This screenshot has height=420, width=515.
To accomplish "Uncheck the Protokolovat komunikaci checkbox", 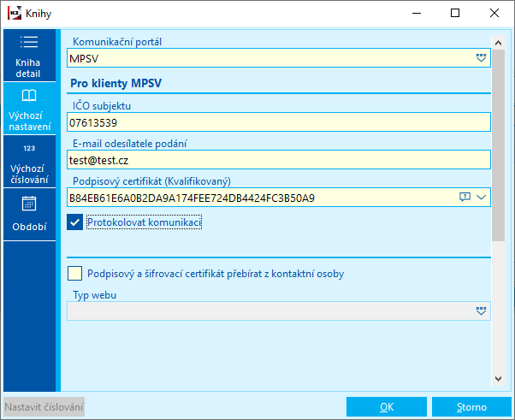I will (x=75, y=222).
